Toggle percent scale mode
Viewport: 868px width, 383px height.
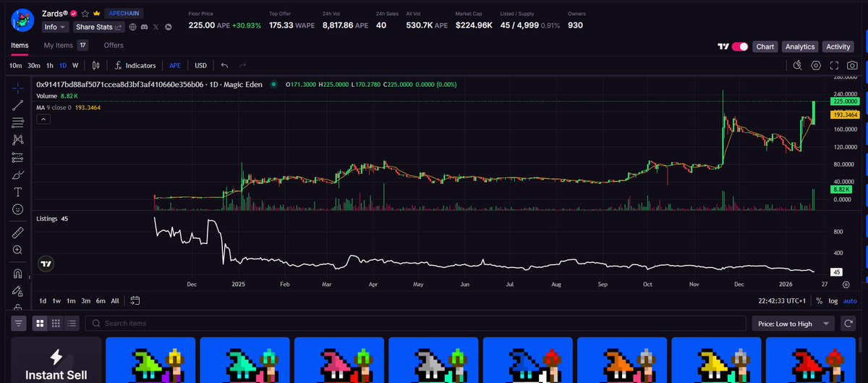pos(819,301)
